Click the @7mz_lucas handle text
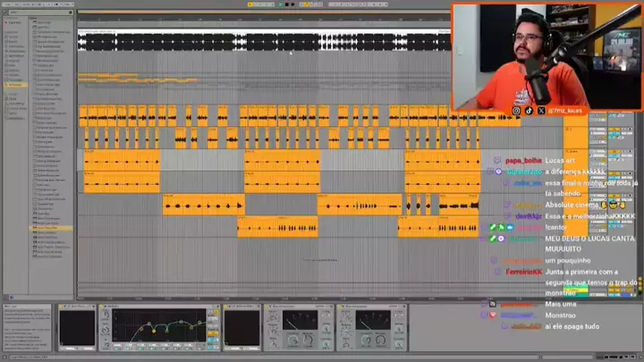644x362 pixels. tap(564, 110)
